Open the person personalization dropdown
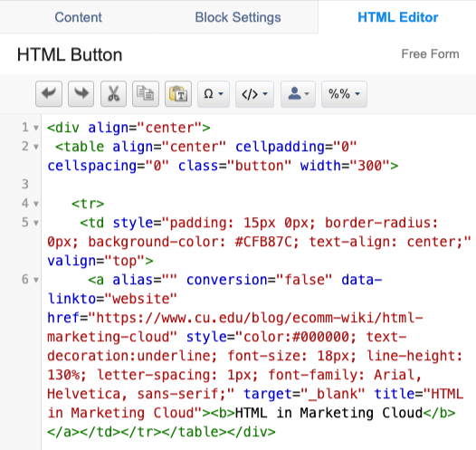This screenshot has width=476, height=450. tap(298, 94)
